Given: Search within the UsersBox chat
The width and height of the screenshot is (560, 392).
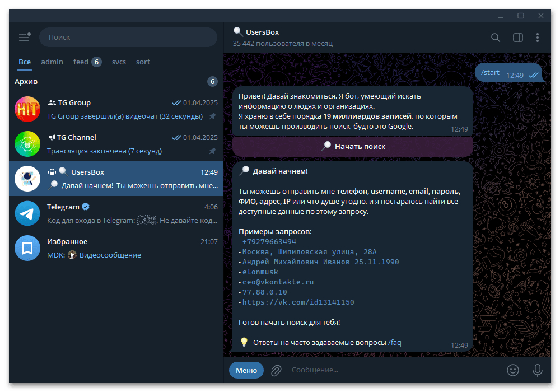Looking at the screenshot, I should 496,38.
